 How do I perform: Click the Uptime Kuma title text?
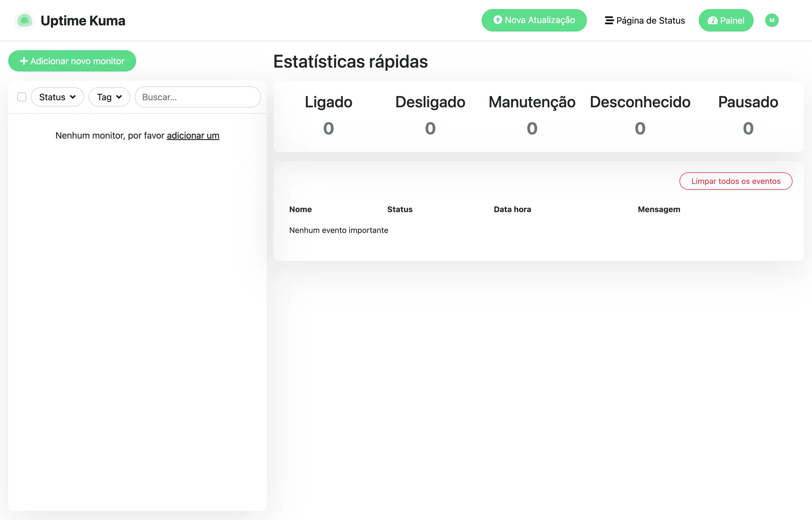pyautogui.click(x=83, y=21)
